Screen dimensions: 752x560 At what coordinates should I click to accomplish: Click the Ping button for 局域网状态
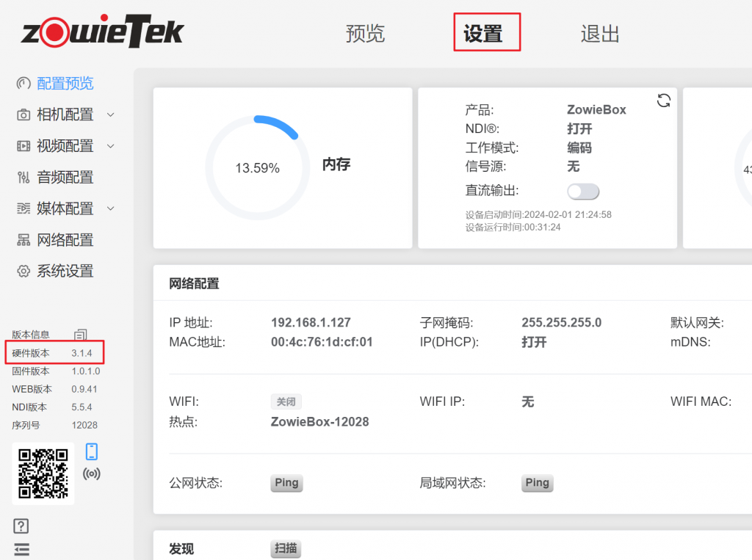(537, 483)
